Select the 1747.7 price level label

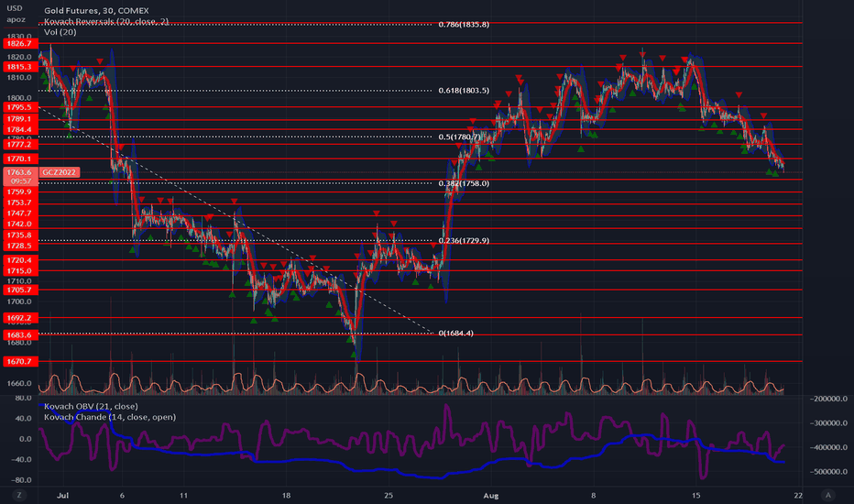pos(21,214)
